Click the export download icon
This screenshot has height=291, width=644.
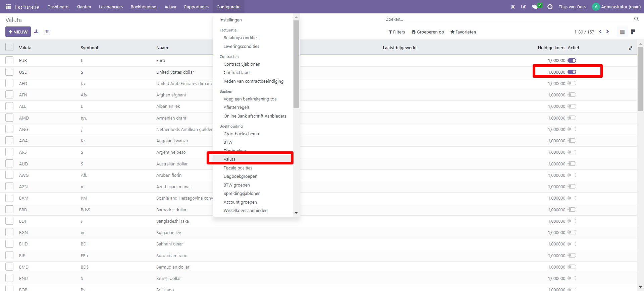click(x=36, y=32)
